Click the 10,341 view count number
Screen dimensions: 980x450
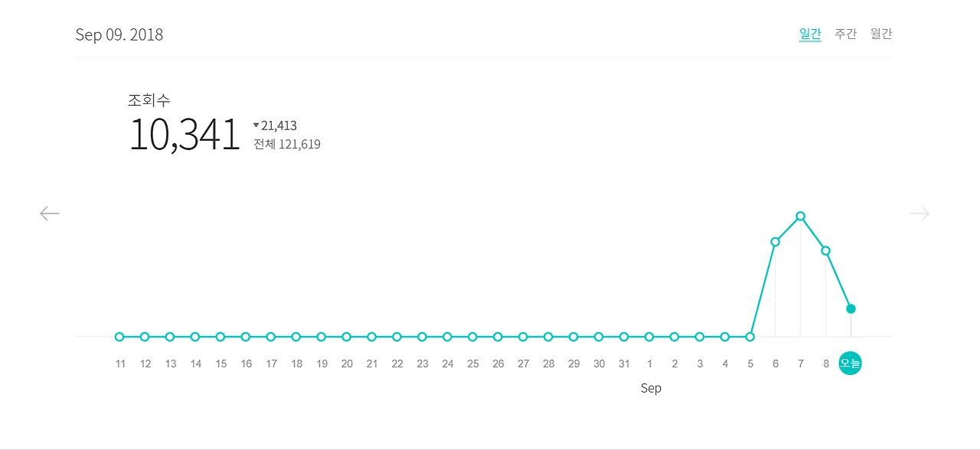[185, 135]
